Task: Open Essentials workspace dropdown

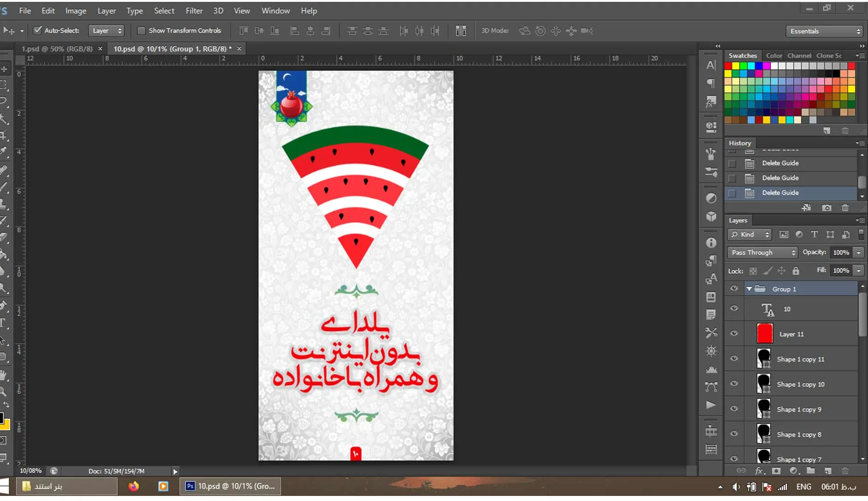Action: pos(824,31)
